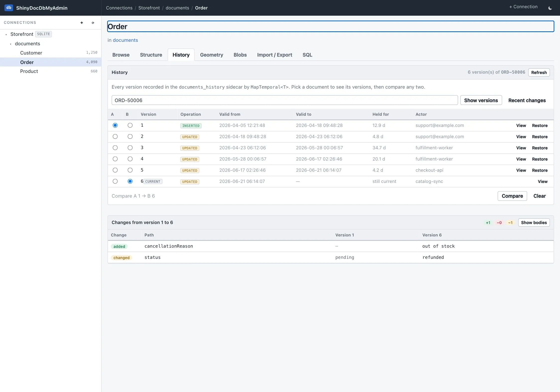Select version 1 as B
Image resolution: width=560 pixels, height=392 pixels.
click(x=130, y=125)
